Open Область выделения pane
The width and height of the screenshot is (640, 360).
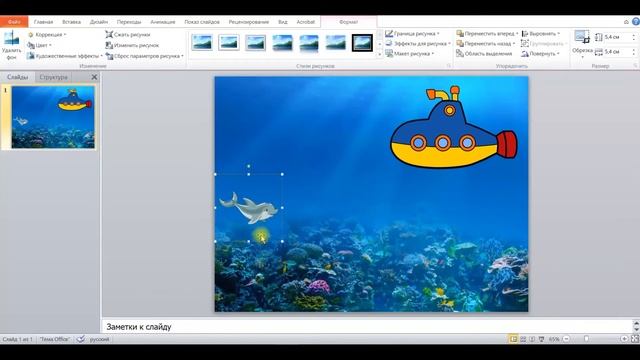click(x=484, y=53)
